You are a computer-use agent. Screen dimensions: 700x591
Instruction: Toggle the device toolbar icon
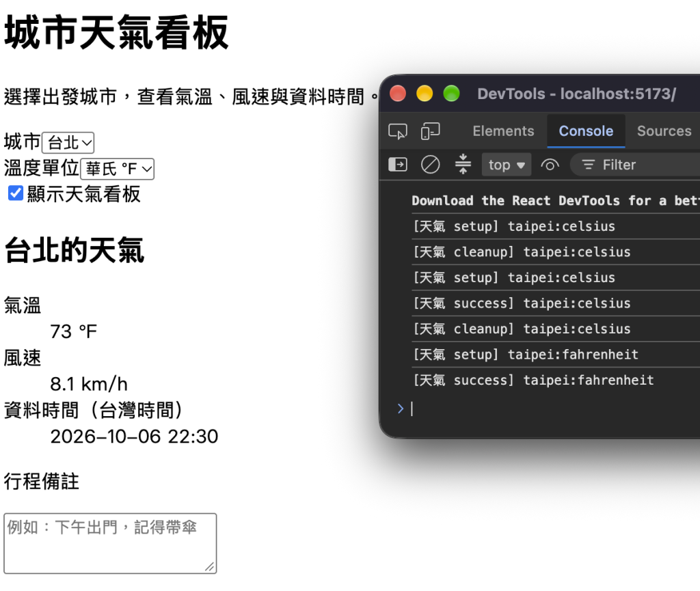[431, 132]
